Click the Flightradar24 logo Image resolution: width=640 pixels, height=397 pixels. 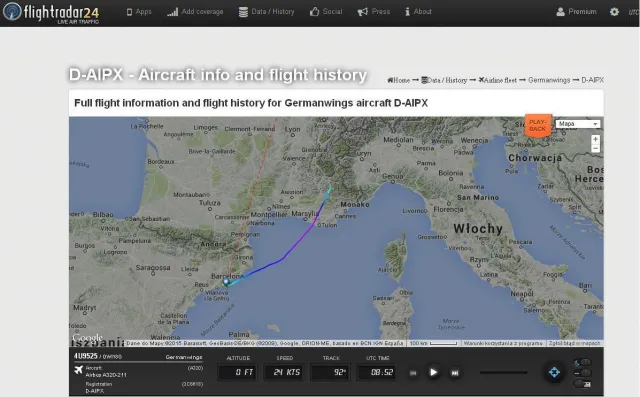point(51,13)
